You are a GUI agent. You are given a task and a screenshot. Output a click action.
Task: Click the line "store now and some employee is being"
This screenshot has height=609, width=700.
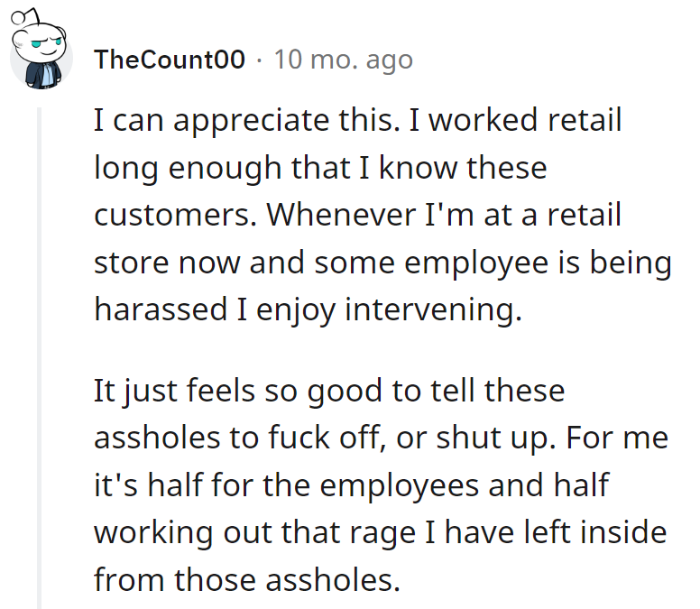(x=382, y=262)
